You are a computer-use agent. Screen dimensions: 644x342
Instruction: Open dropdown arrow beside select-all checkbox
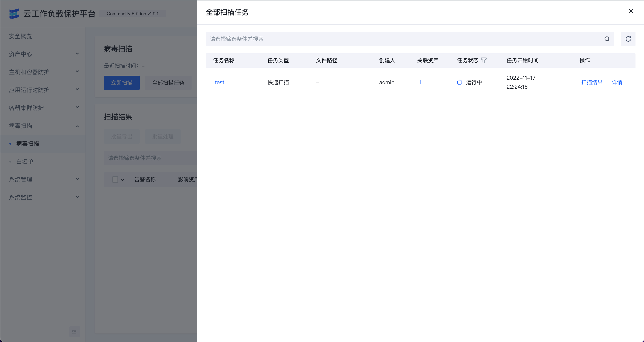click(x=122, y=180)
